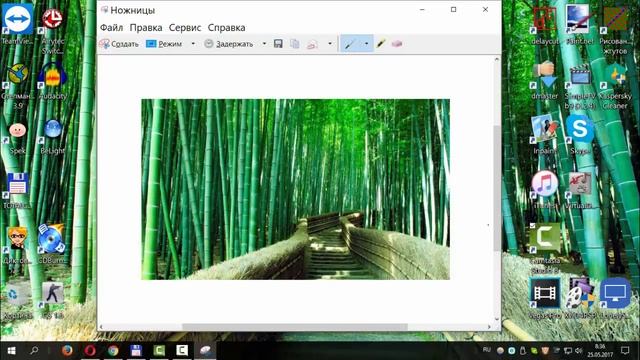This screenshot has height=360, width=640.
Task: Click the taskbar search magnifier icon
Action: pyautogui.click(x=34, y=351)
